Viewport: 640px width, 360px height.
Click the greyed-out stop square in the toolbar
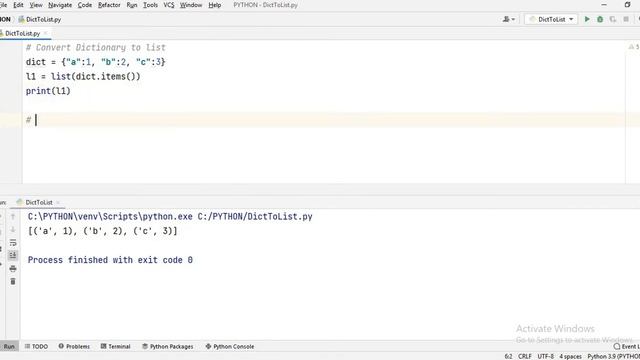click(x=626, y=19)
